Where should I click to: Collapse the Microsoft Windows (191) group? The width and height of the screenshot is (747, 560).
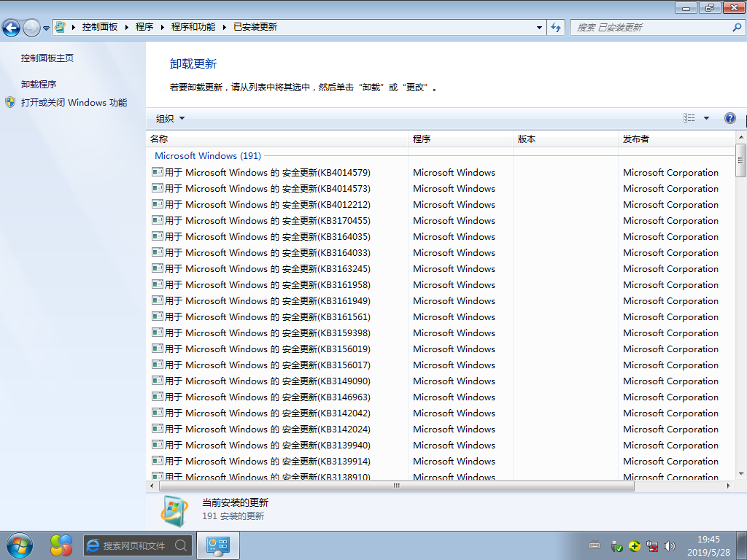click(x=208, y=156)
